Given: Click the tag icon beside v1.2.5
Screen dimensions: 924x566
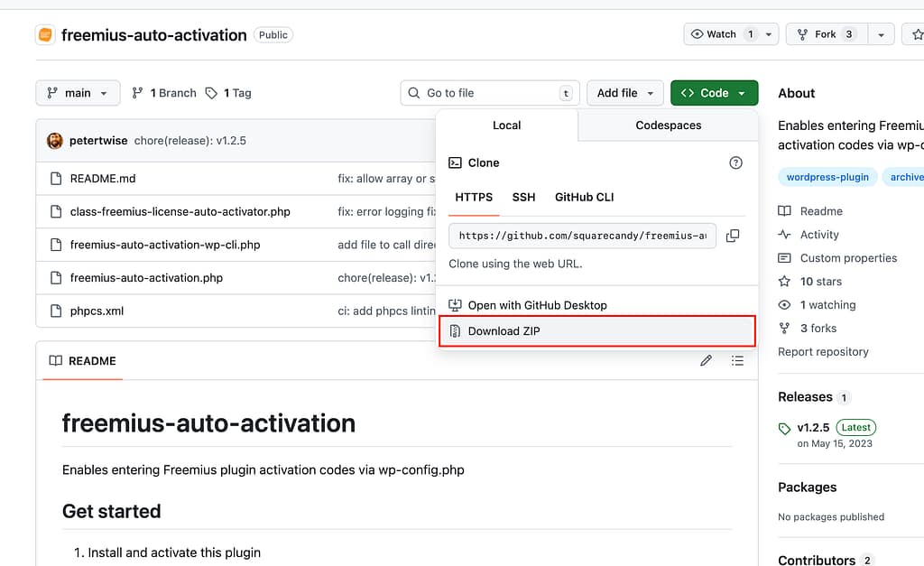Looking at the screenshot, I should [x=784, y=429].
